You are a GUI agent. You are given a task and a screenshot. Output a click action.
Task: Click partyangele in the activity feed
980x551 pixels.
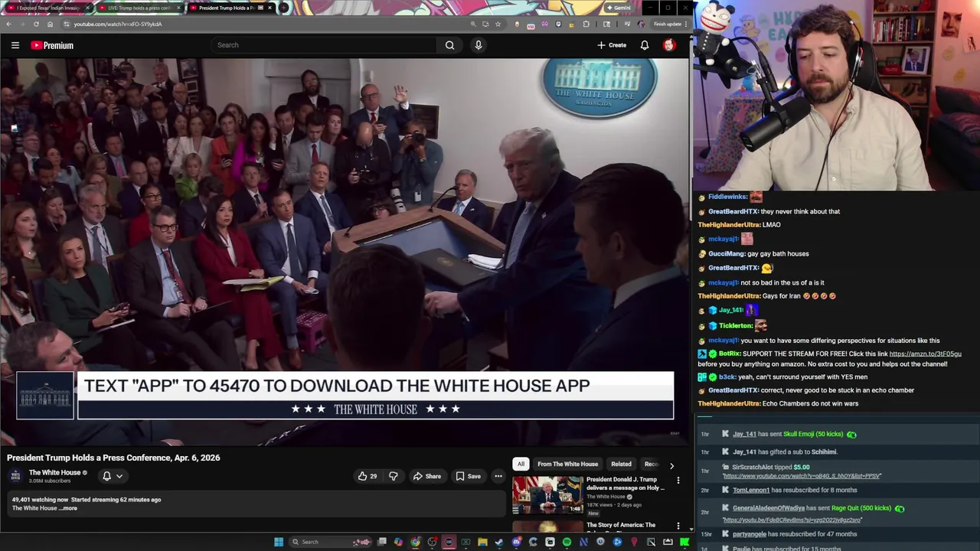(x=750, y=534)
